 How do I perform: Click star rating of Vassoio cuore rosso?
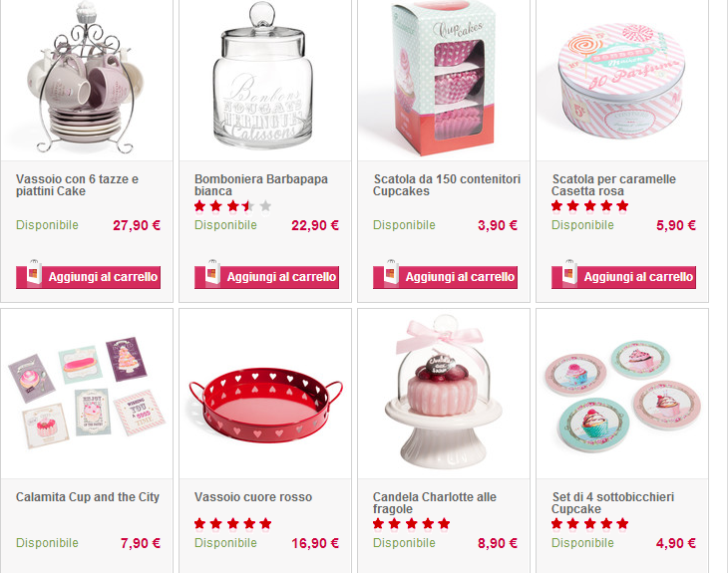[232, 524]
